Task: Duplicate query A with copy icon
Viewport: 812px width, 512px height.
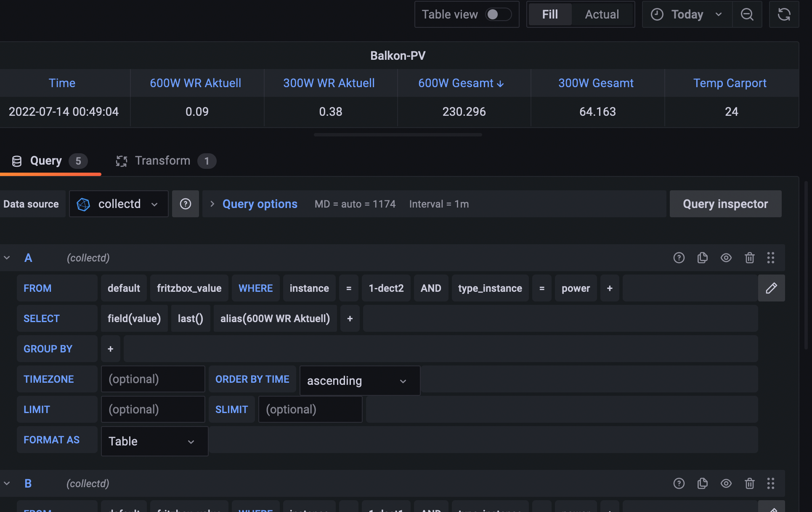Action: tap(702, 258)
